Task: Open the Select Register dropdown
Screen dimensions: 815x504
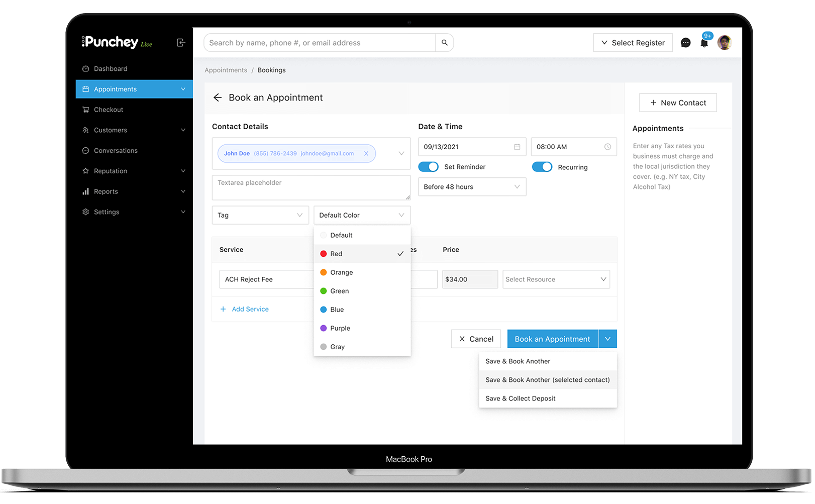Action: point(633,43)
